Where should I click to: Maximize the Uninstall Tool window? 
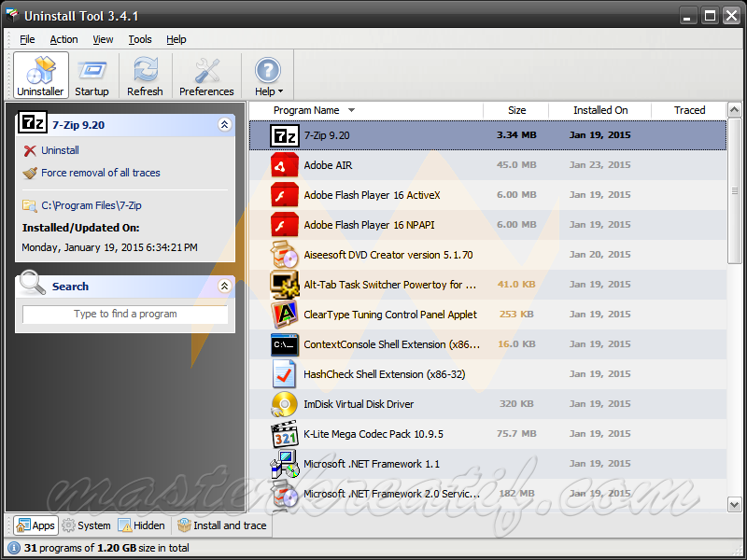[710, 16]
